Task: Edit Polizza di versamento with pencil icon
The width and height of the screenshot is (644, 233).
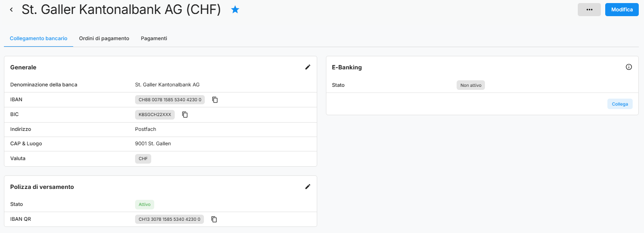Action: (x=308, y=187)
